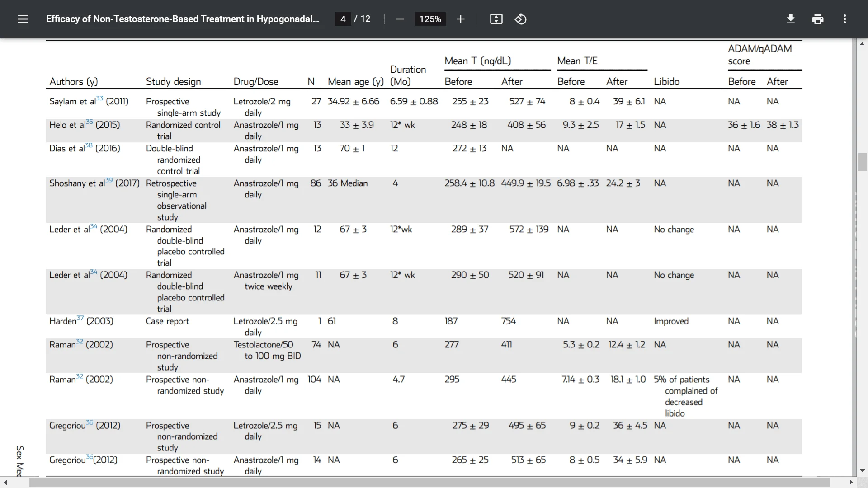Open the sidebar hamburger menu
The image size is (868, 488).
tap(23, 19)
